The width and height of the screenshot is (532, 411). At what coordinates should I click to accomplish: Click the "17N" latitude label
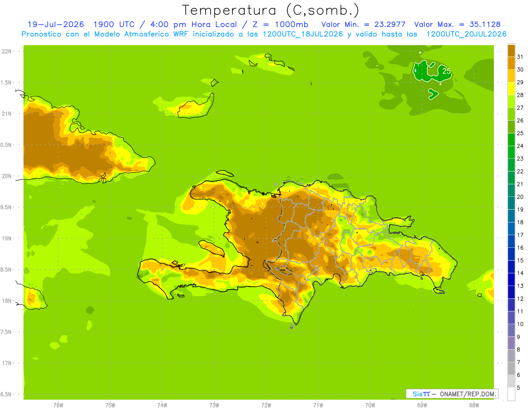click(8, 363)
